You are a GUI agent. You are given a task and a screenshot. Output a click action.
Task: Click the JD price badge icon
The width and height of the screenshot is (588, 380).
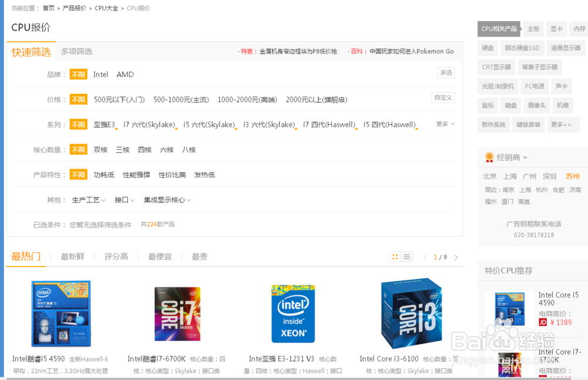(x=543, y=322)
